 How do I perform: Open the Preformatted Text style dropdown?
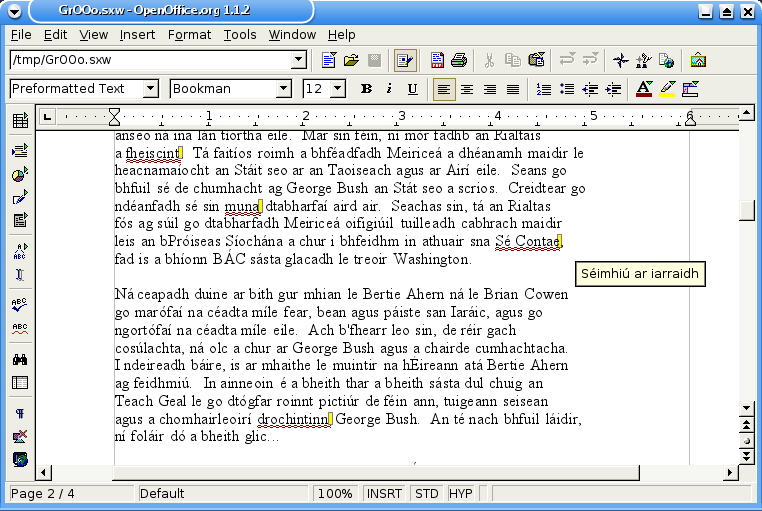pyautogui.click(x=151, y=89)
